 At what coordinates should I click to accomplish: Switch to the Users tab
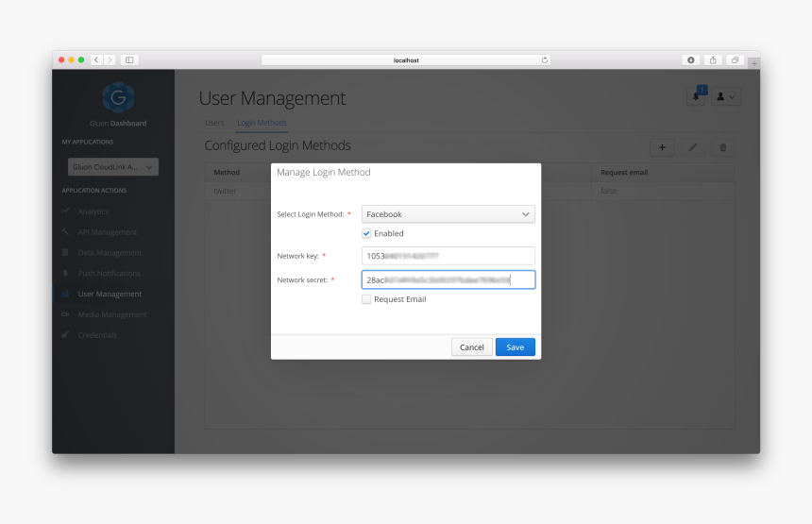(214, 123)
